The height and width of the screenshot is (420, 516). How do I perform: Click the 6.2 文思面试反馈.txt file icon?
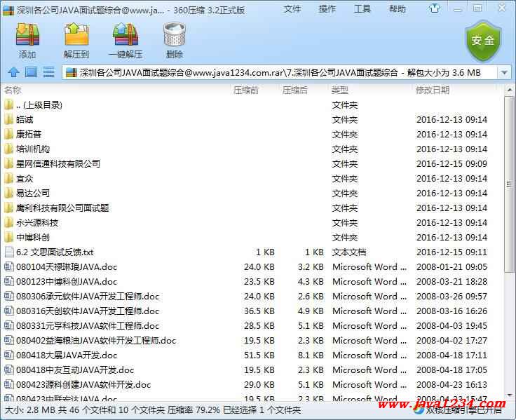coord(9,252)
